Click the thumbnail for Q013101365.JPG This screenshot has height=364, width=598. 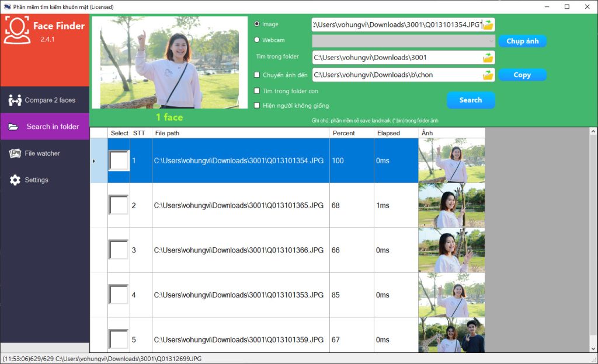pyautogui.click(x=451, y=205)
